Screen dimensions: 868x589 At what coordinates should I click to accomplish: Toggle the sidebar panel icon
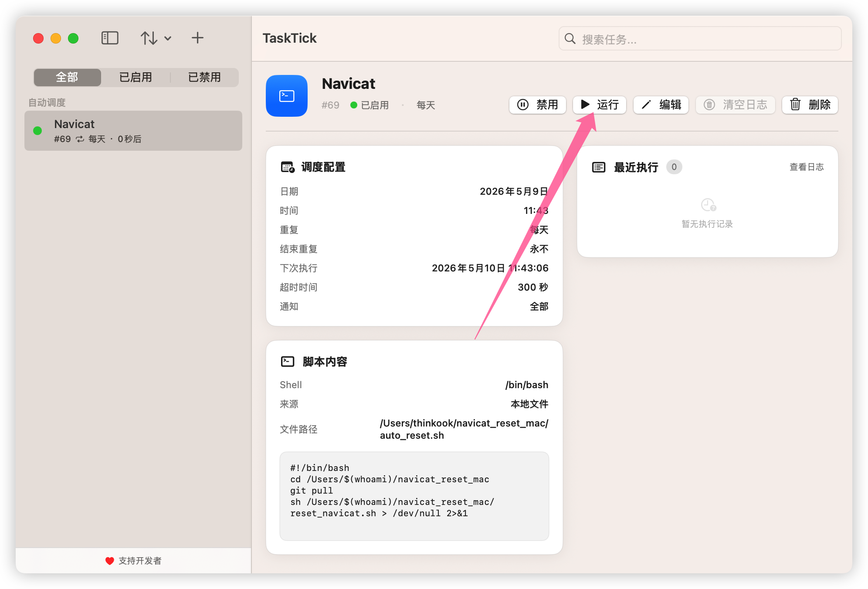(110, 38)
